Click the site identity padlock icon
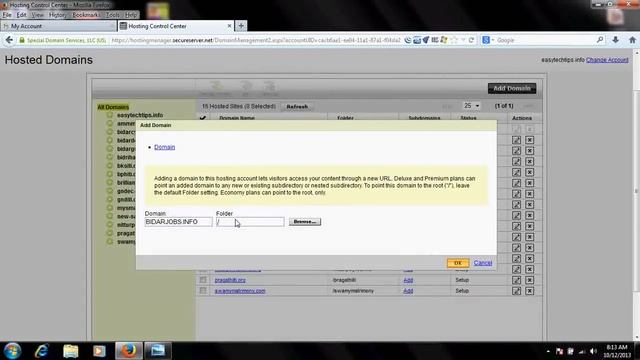The image size is (640, 360). pos(22,40)
